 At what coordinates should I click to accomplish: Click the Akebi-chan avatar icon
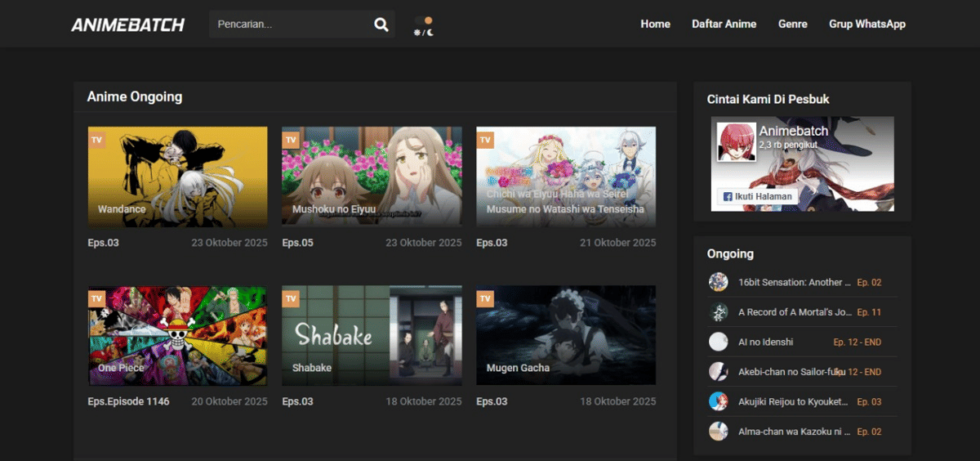[x=718, y=372]
